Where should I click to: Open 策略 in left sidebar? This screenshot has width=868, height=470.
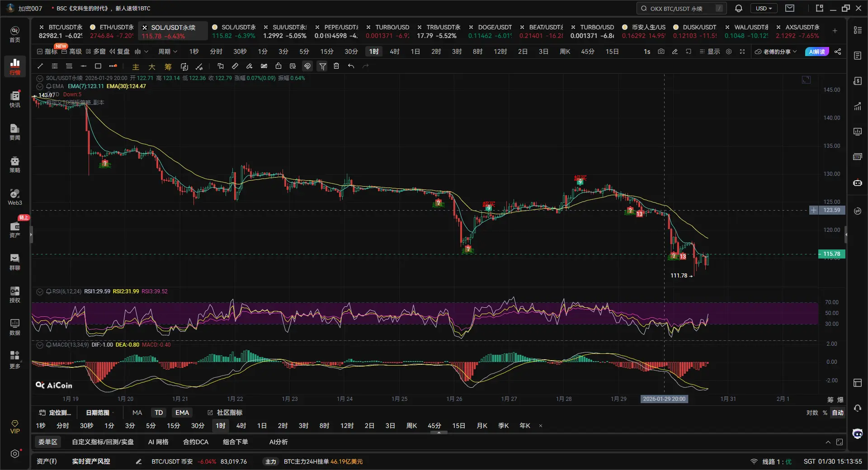(x=15, y=164)
